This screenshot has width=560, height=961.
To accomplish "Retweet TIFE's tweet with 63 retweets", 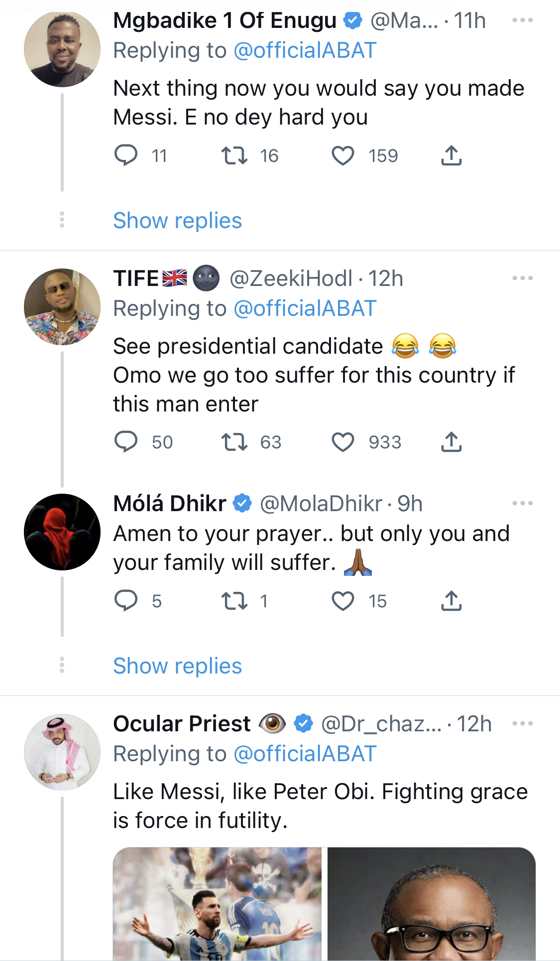I will [x=234, y=442].
